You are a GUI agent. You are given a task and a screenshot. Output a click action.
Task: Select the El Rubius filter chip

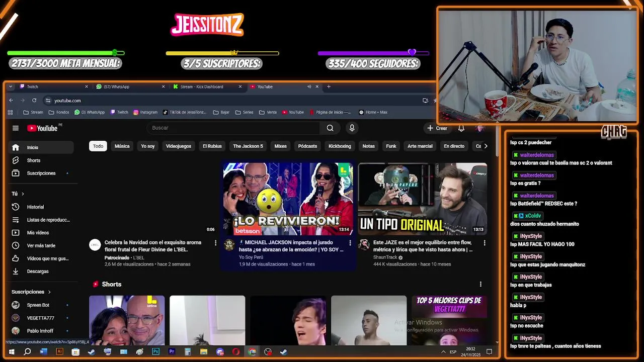tap(212, 146)
